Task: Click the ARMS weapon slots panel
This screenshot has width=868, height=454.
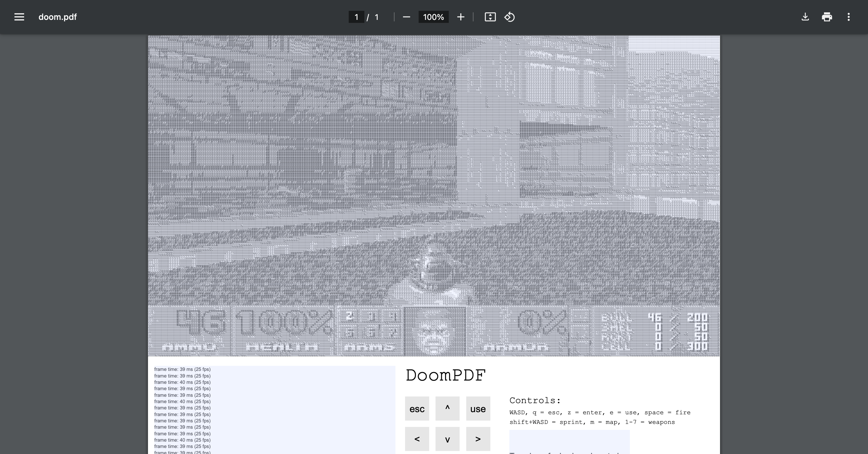Action: [x=370, y=331]
